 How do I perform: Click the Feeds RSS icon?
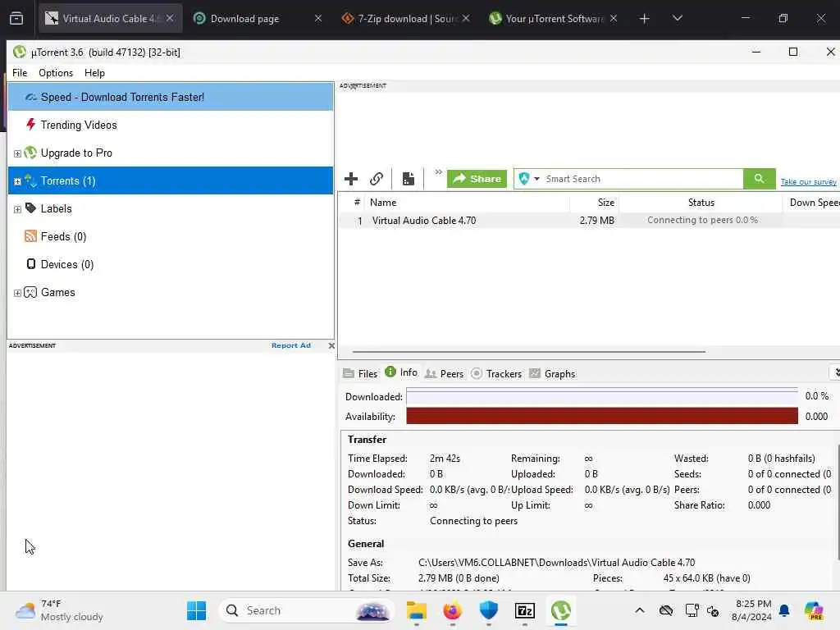30,236
